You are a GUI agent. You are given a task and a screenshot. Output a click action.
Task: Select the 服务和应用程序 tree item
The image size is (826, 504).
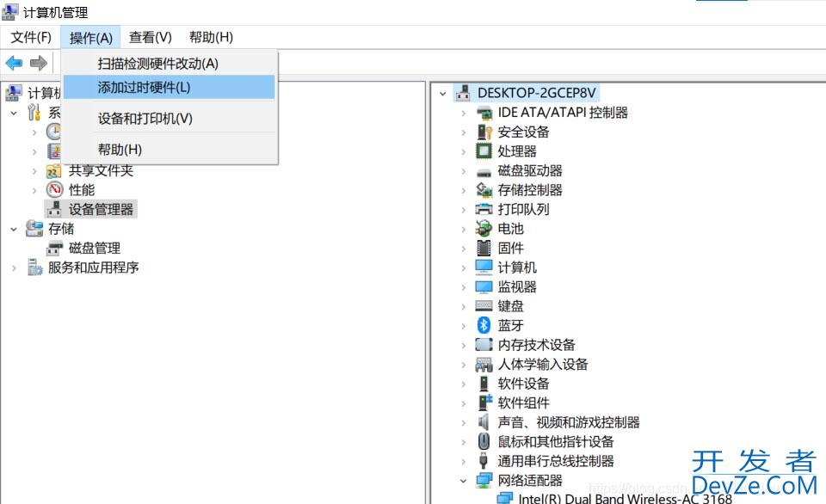coord(93,267)
